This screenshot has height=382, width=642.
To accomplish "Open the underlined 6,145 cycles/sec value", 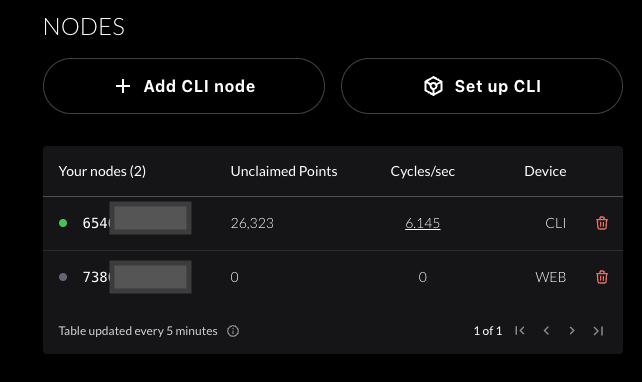I will pos(423,223).
